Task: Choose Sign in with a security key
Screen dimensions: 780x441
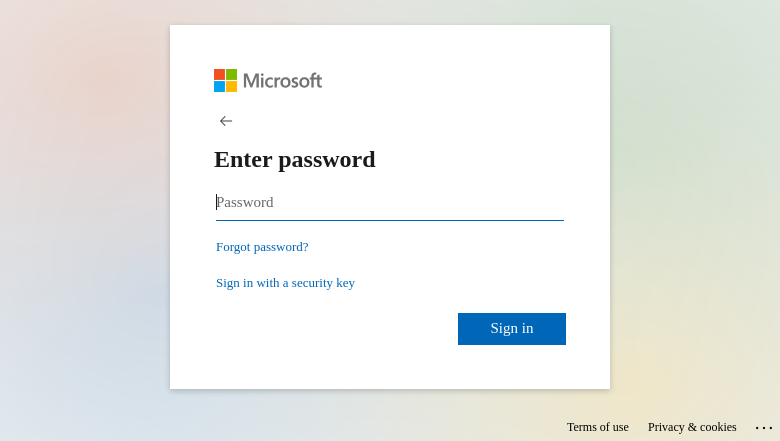Action: pyautogui.click(x=285, y=283)
